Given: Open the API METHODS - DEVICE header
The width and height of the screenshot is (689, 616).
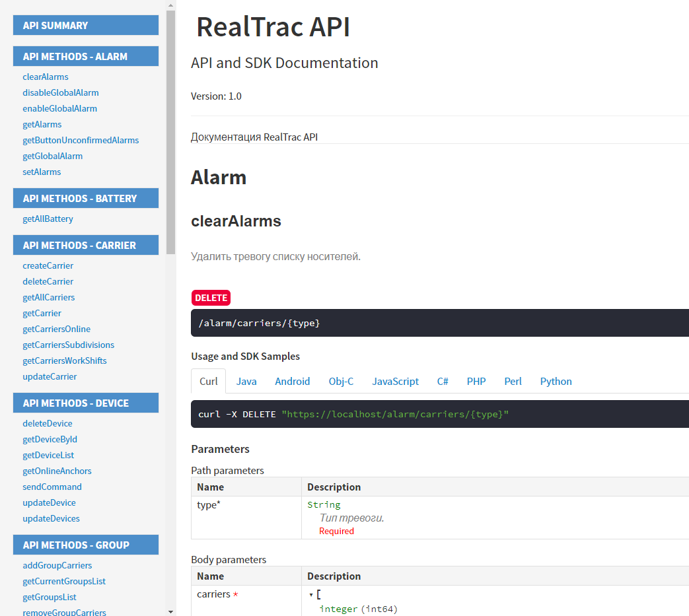Looking at the screenshot, I should tap(86, 403).
